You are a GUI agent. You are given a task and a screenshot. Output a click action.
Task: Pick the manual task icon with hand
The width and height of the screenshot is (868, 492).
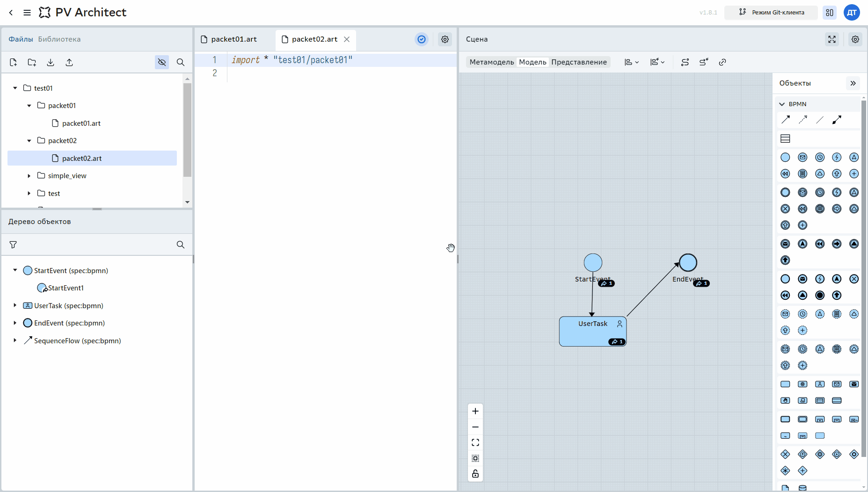pyautogui.click(x=786, y=400)
